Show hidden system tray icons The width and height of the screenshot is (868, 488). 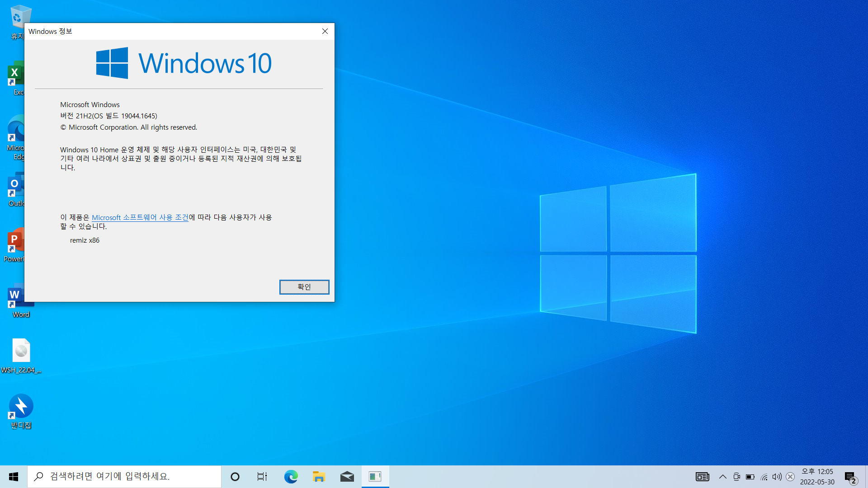[722, 477]
